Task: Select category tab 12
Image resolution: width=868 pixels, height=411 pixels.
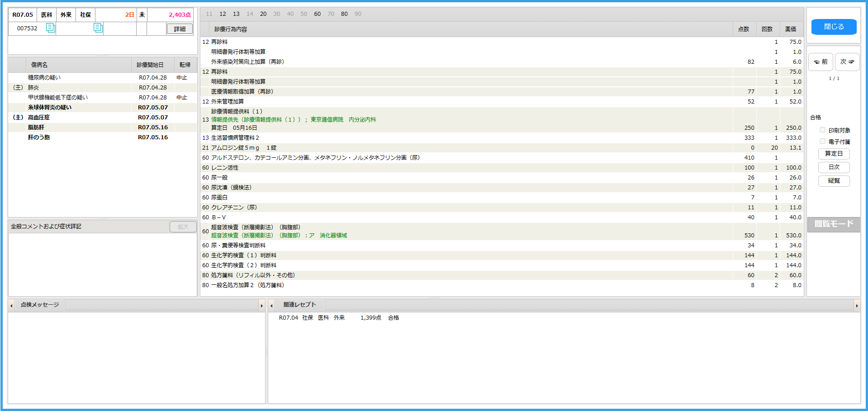Action: click(223, 14)
